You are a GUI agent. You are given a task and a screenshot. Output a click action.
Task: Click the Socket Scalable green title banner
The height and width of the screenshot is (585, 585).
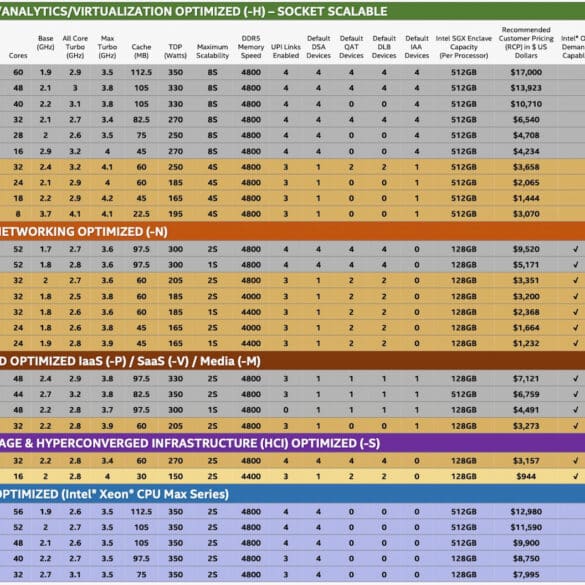coord(292,11)
